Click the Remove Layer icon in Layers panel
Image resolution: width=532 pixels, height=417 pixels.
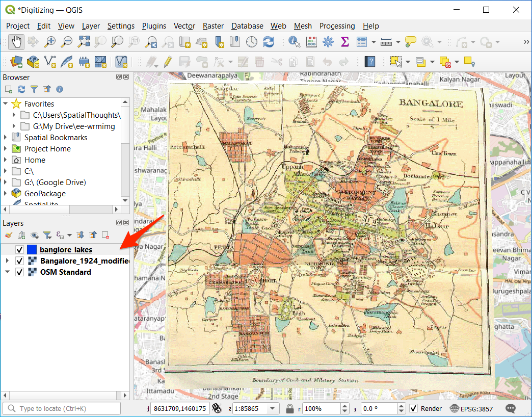pyautogui.click(x=105, y=235)
